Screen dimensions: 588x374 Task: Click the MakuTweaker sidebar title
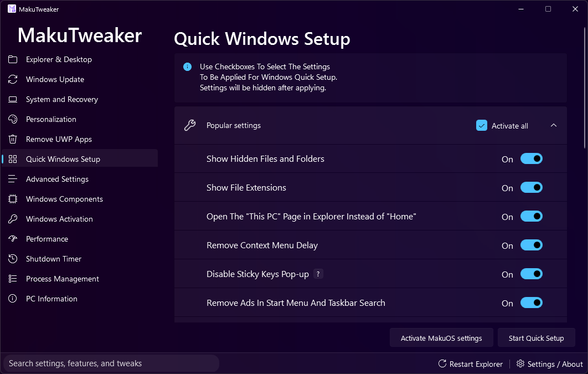(80, 35)
